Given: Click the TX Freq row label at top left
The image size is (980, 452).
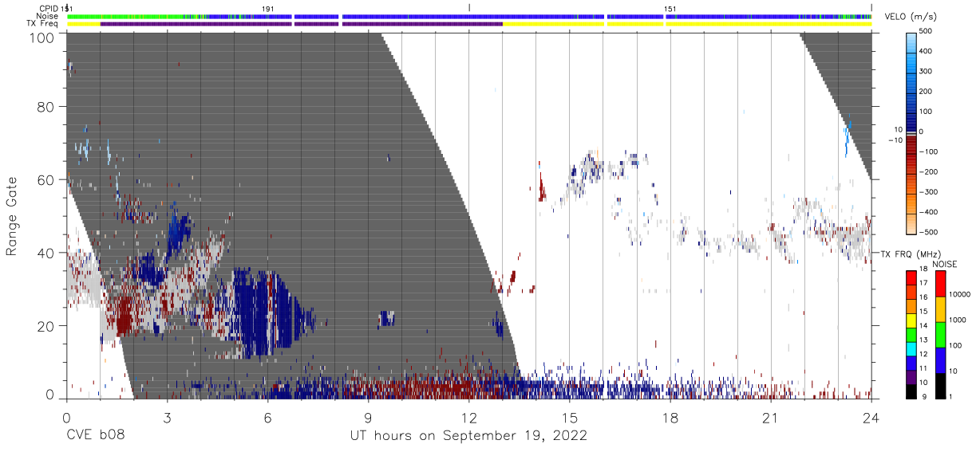Looking at the screenshot, I should pos(42,24).
